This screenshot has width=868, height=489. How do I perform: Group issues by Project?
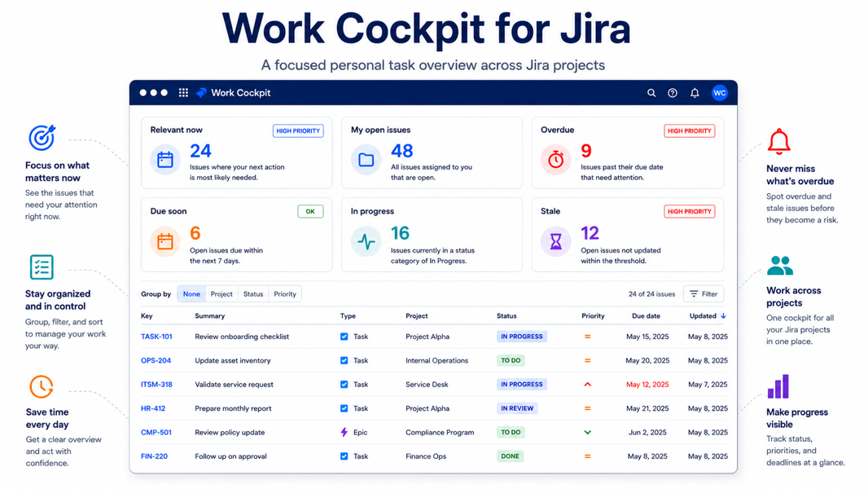221,294
